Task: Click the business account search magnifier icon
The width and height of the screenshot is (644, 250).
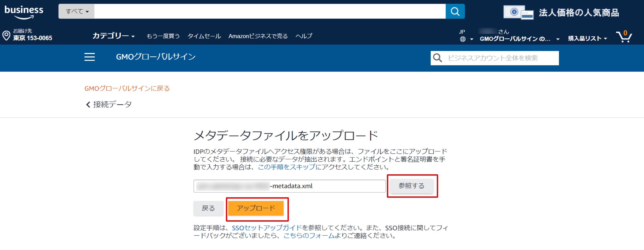Action: point(437,58)
